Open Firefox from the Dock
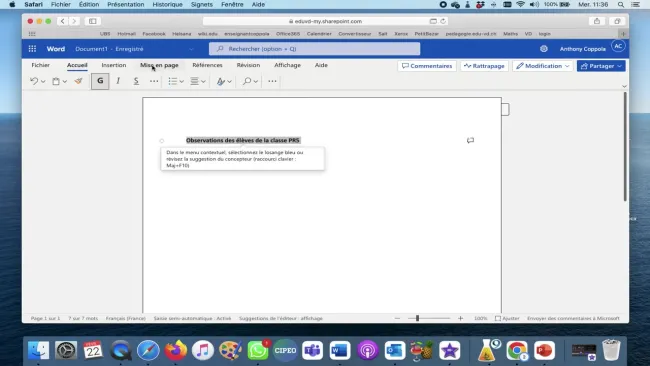This screenshot has height=366, width=650. click(x=176, y=351)
